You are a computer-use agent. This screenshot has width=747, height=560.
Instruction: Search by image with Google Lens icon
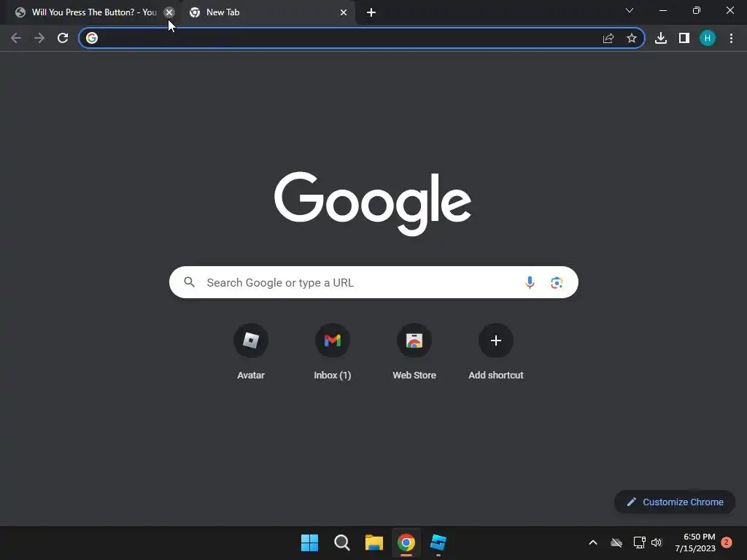557,282
